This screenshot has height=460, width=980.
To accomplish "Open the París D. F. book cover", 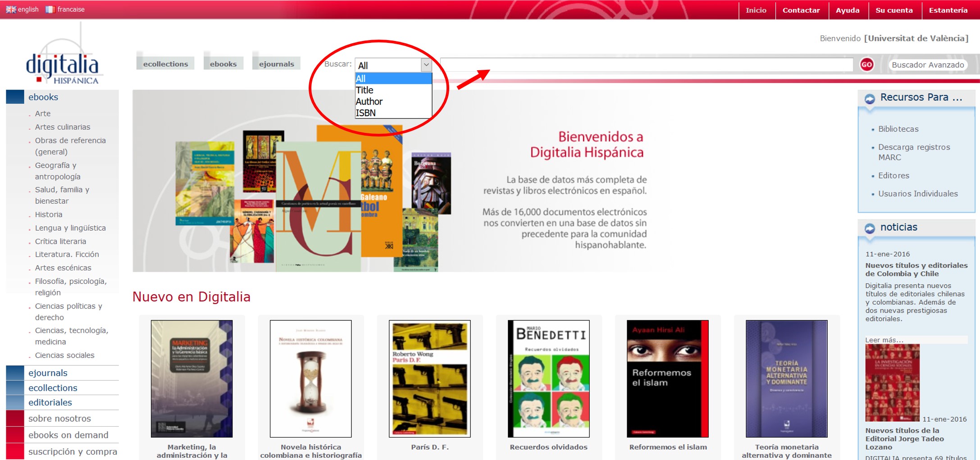I will [x=429, y=378].
